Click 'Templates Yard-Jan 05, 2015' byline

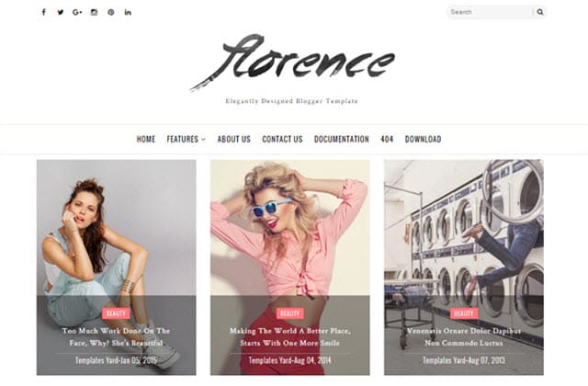point(117,360)
